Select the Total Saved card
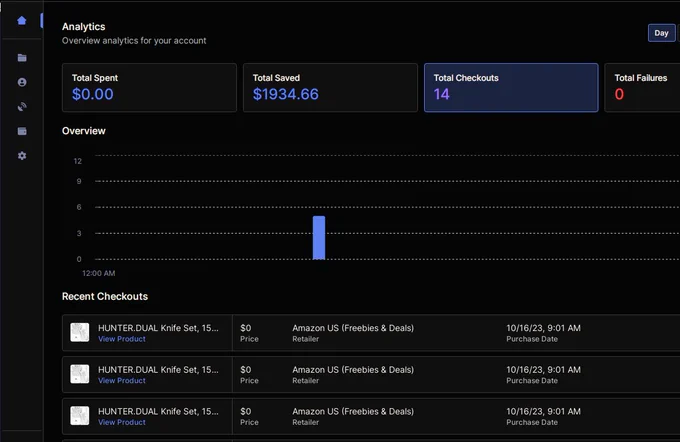The height and width of the screenshot is (442, 680). [330, 88]
